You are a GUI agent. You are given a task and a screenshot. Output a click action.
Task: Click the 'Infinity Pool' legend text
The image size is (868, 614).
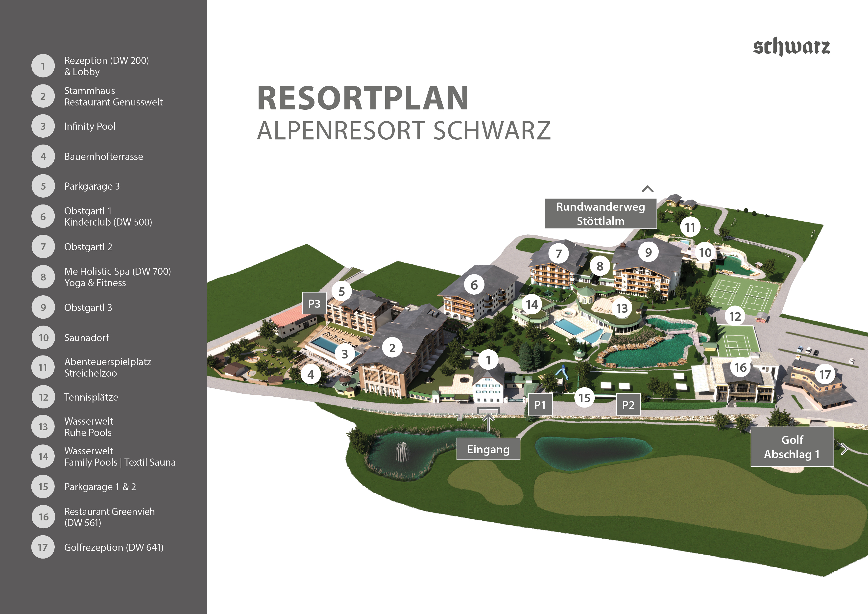(90, 126)
